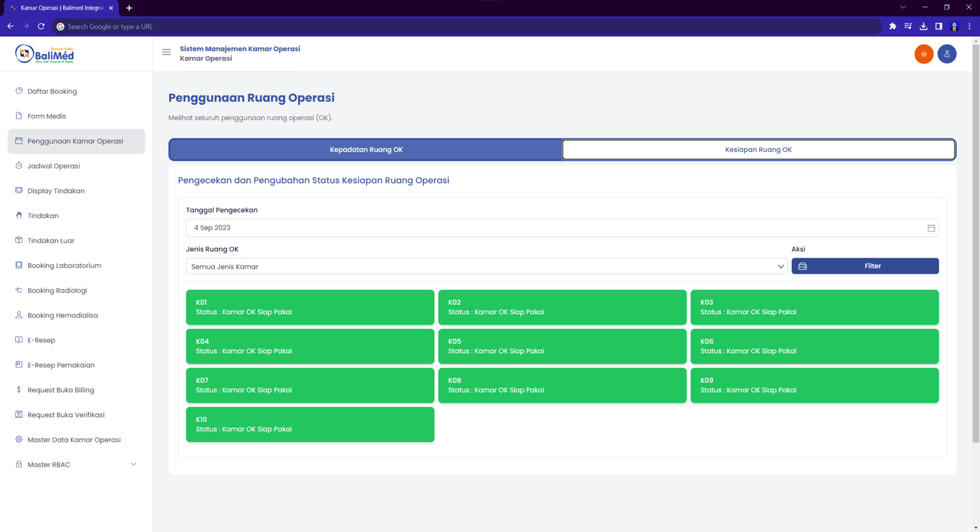980x532 pixels.
Task: Open browser extensions puzzle icon
Action: (893, 26)
